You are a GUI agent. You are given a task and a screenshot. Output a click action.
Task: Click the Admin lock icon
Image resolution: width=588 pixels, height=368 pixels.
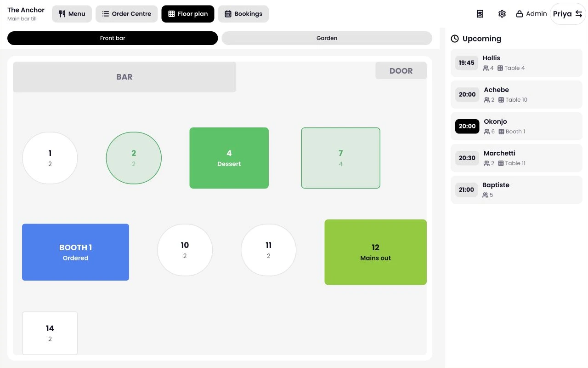coord(520,14)
